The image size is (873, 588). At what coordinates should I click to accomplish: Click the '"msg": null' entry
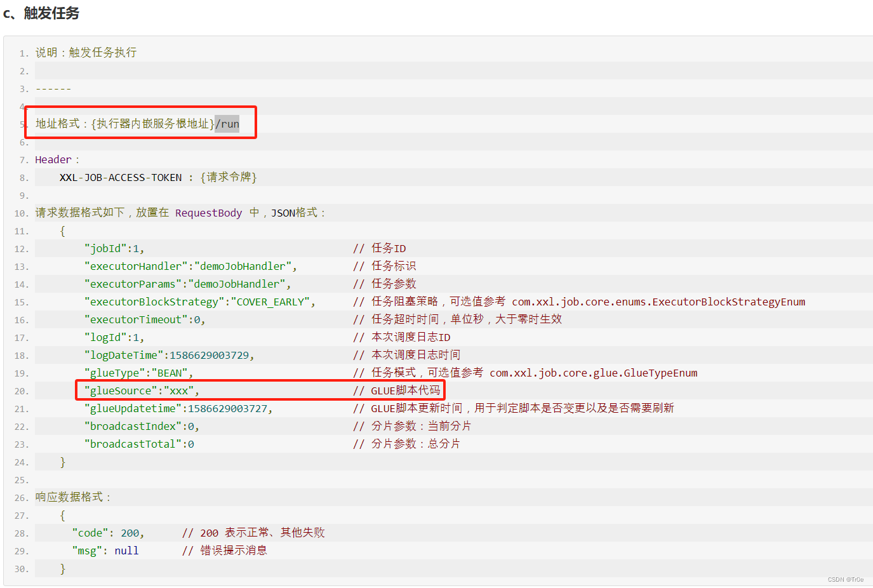105,551
